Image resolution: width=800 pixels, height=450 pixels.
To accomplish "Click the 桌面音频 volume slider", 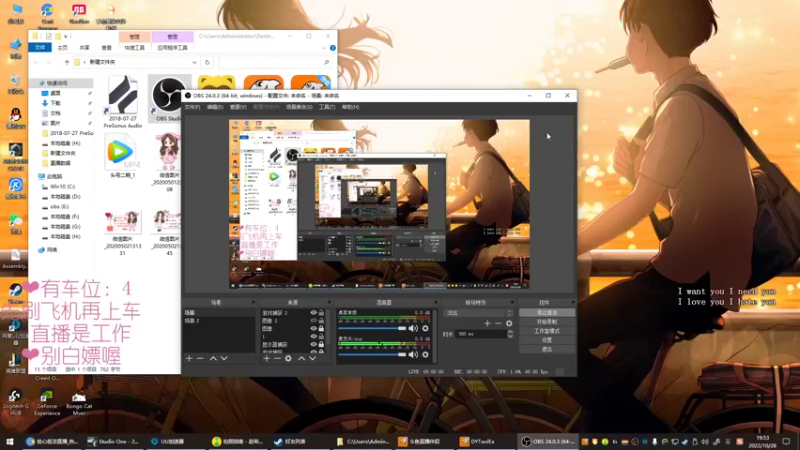I will [x=372, y=329].
